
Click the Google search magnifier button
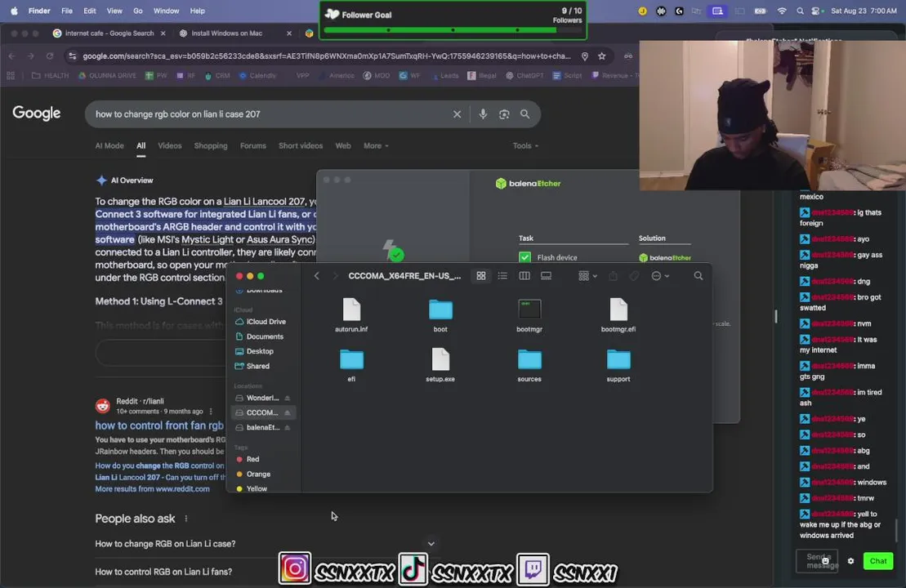click(524, 114)
